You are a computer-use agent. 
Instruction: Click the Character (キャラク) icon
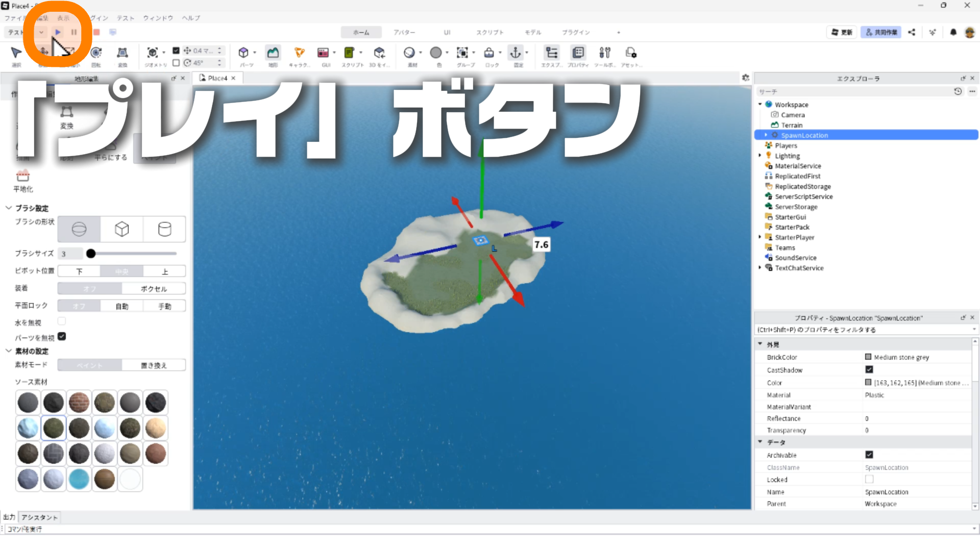(x=299, y=53)
